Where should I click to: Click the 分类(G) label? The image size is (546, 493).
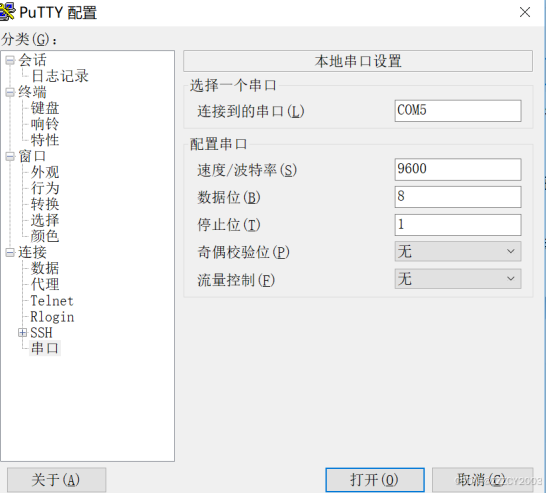click(x=29, y=39)
